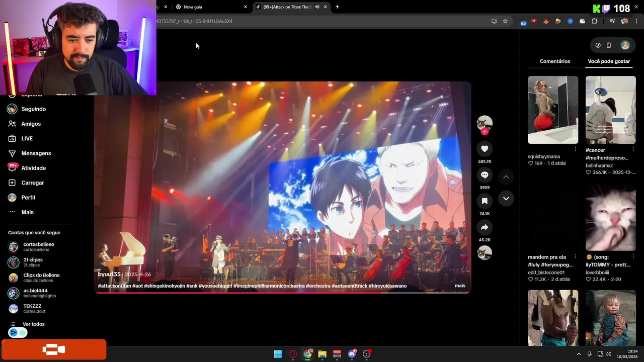Screen dimensions: 644x362
Task: Share the video using the arrow icon
Action: click(x=485, y=227)
